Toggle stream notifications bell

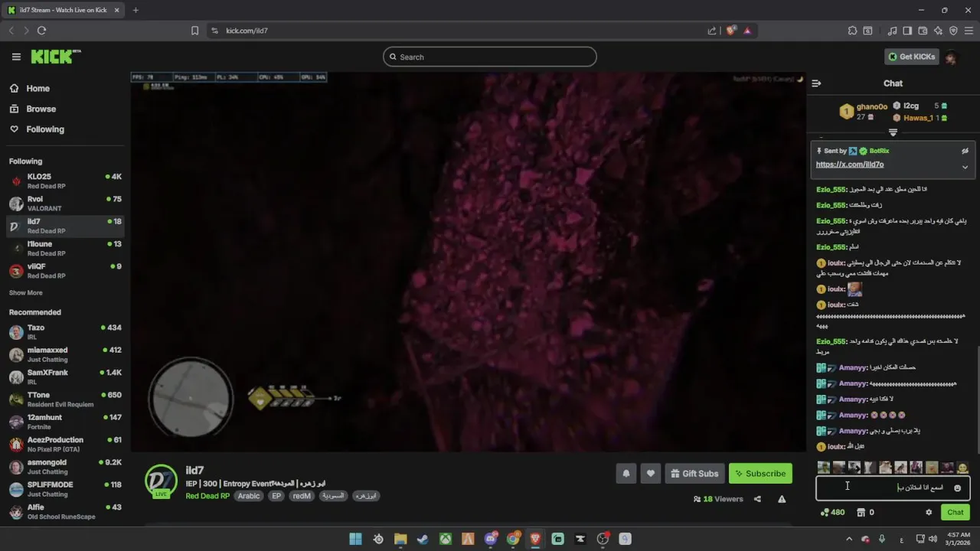[x=626, y=474]
